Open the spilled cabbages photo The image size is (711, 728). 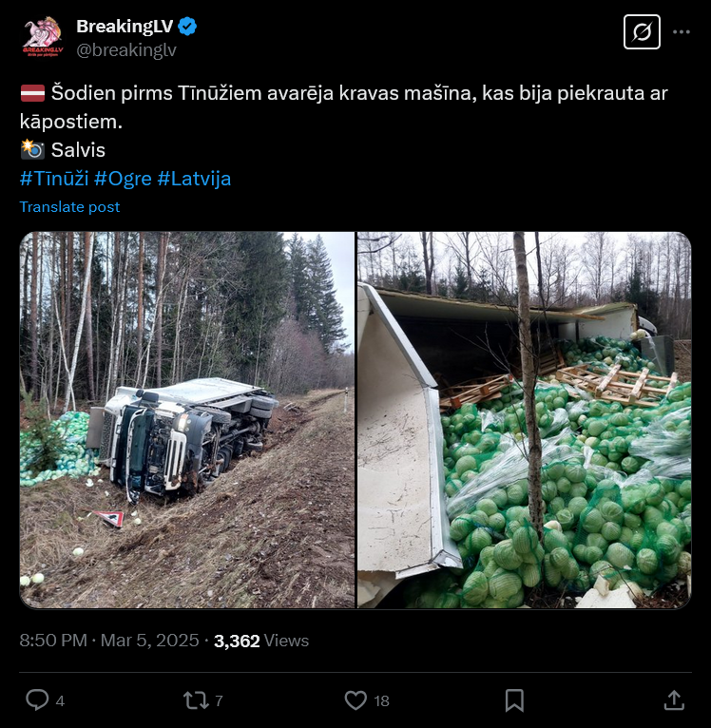(x=524, y=420)
